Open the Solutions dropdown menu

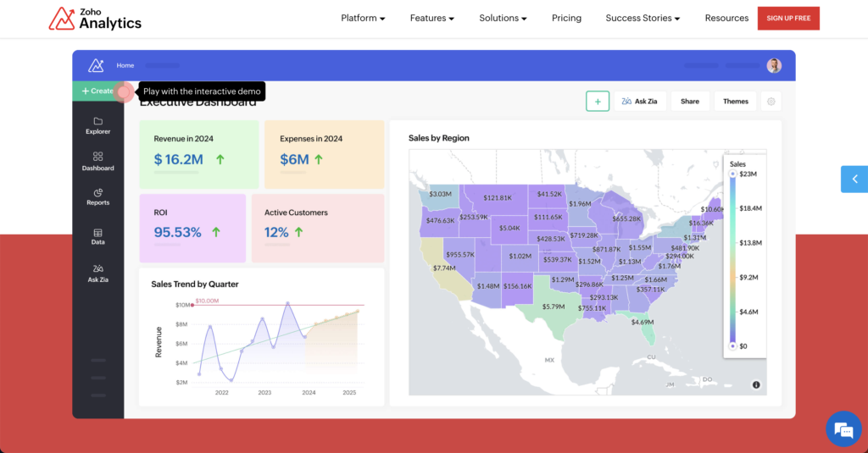click(503, 18)
